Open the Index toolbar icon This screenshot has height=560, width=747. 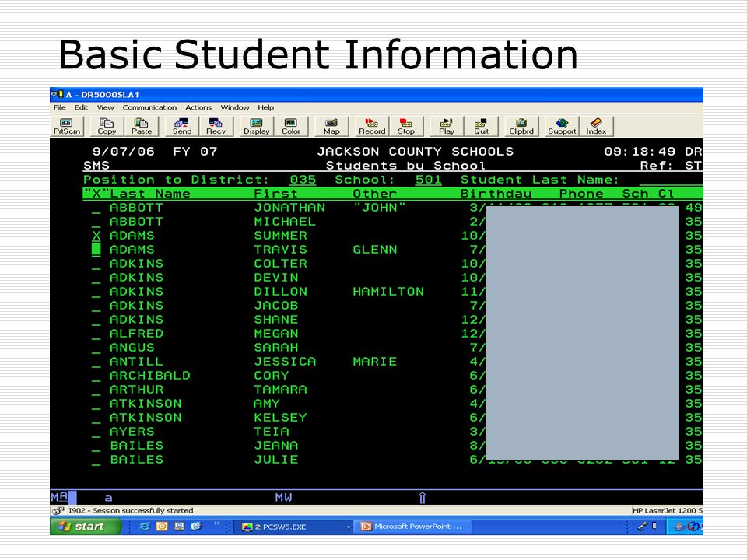596,126
